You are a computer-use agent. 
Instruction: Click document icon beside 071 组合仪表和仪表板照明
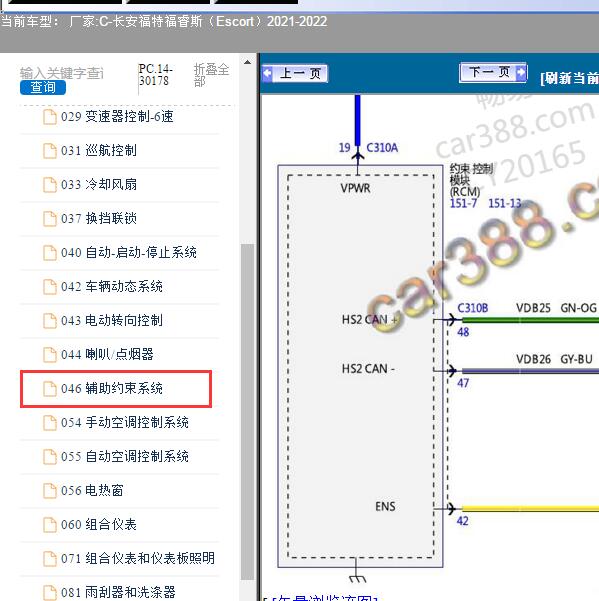(49, 559)
